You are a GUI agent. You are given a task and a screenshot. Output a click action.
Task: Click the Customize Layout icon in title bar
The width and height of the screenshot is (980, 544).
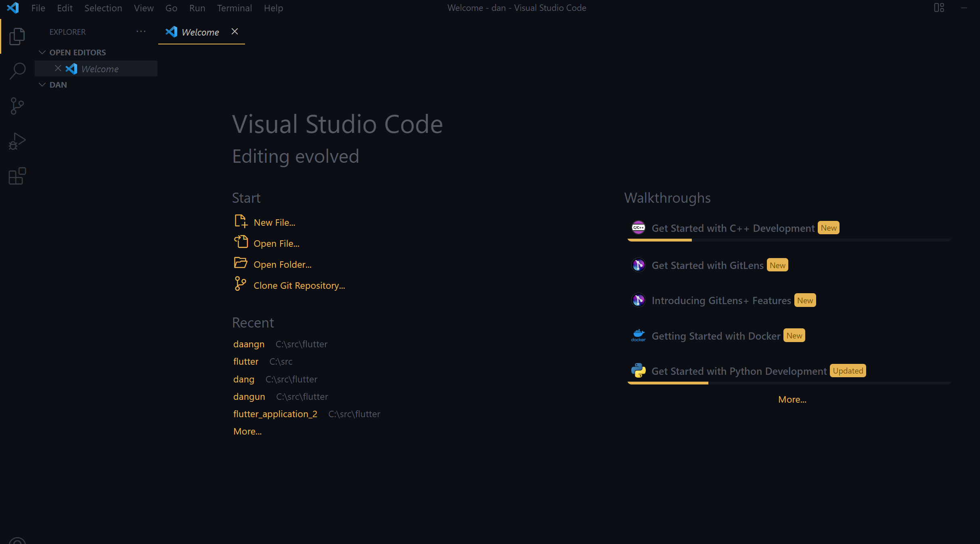[939, 8]
